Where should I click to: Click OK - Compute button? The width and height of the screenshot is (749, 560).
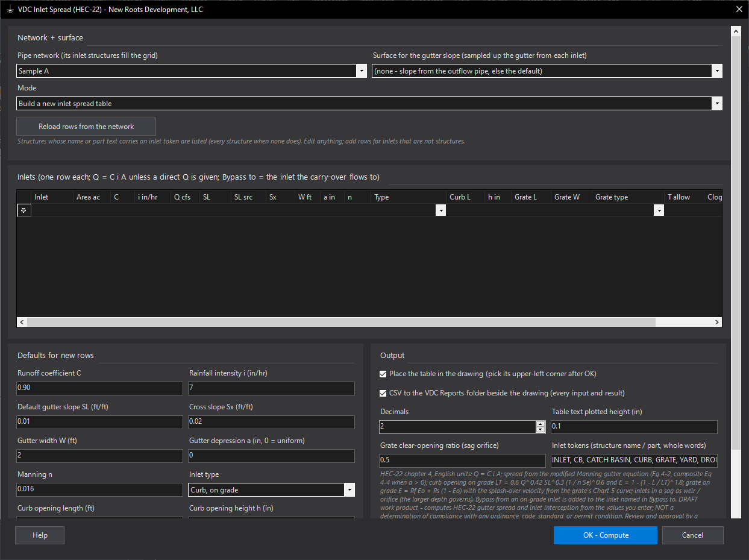(606, 535)
